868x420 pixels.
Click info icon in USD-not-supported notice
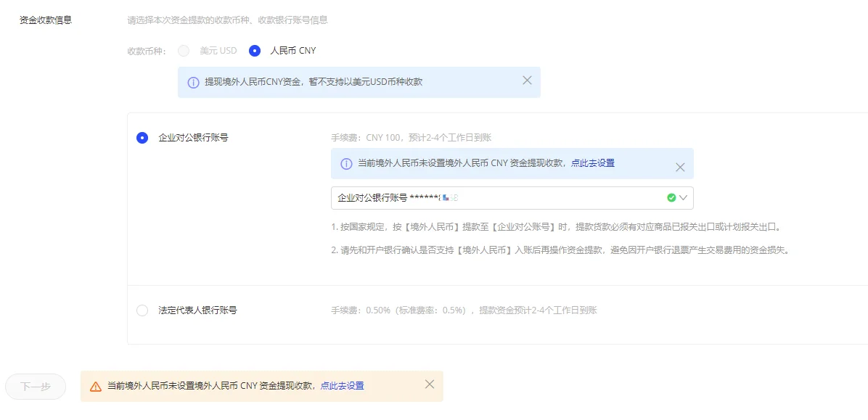pyautogui.click(x=193, y=83)
